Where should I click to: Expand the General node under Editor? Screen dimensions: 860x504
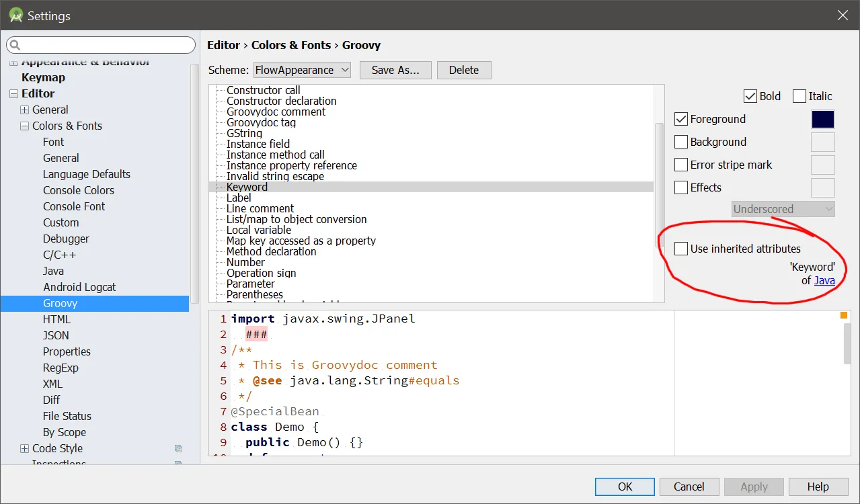click(25, 110)
